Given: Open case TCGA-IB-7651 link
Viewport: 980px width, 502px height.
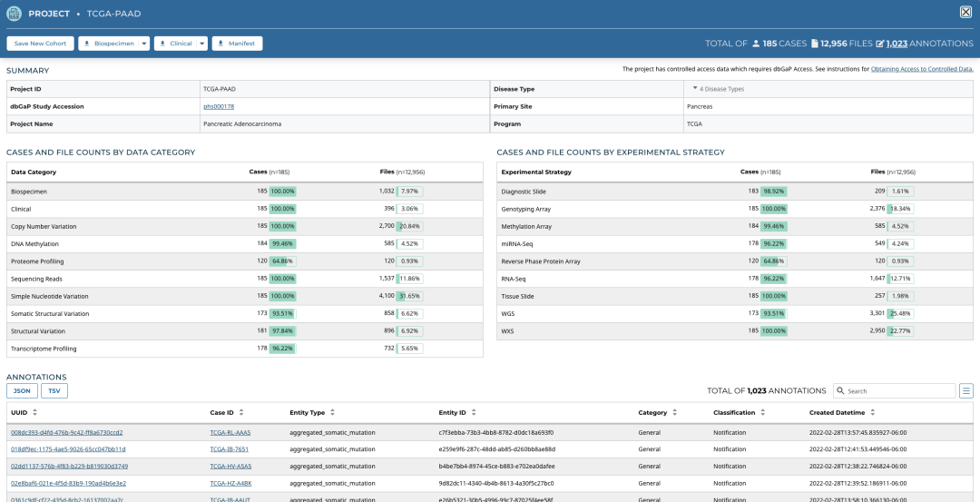Looking at the screenshot, I should tap(230, 448).
